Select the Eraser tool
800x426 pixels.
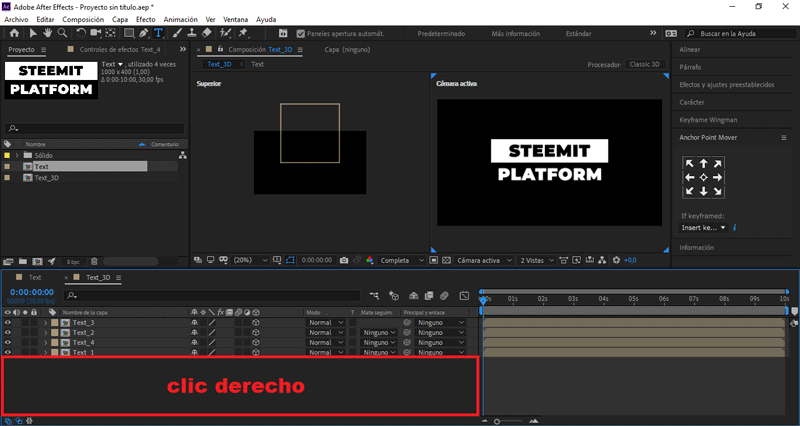[206, 32]
